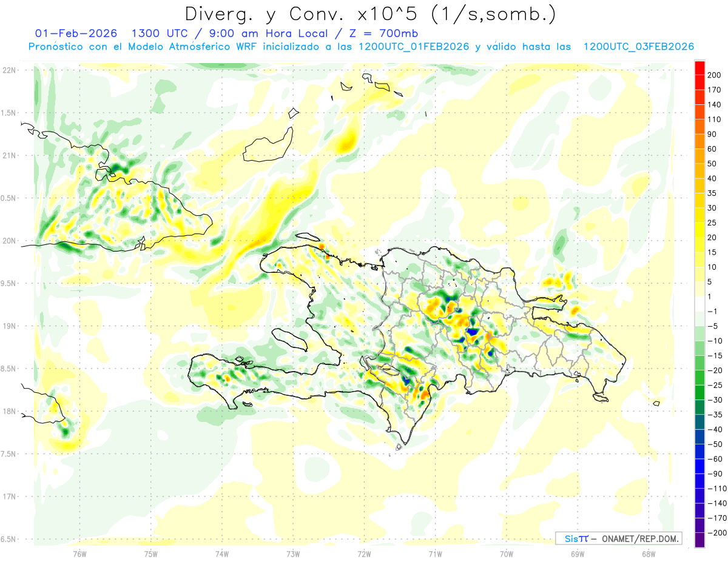
Task: Click the colorbar value '110'
Action: [715, 119]
